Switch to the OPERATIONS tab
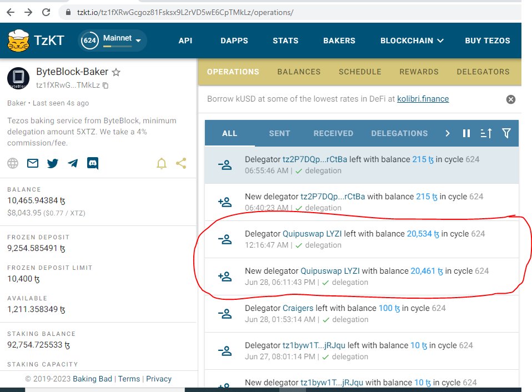Screen dimensions: 532x392 (x=233, y=72)
